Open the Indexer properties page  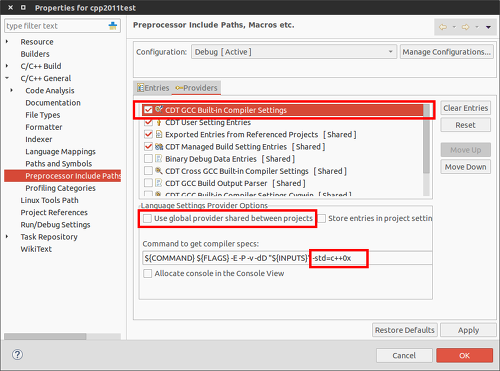tap(39, 139)
